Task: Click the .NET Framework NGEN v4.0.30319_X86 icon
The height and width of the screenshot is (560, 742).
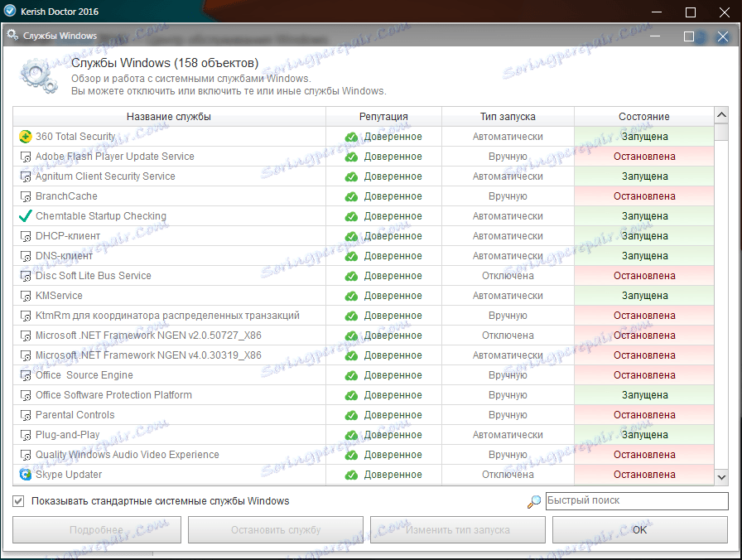Action: (25, 355)
